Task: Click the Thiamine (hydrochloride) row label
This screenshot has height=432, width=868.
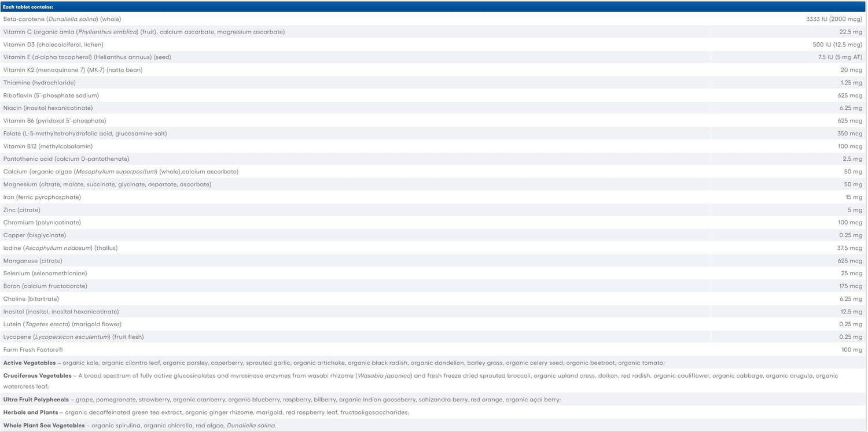Action: [39, 83]
